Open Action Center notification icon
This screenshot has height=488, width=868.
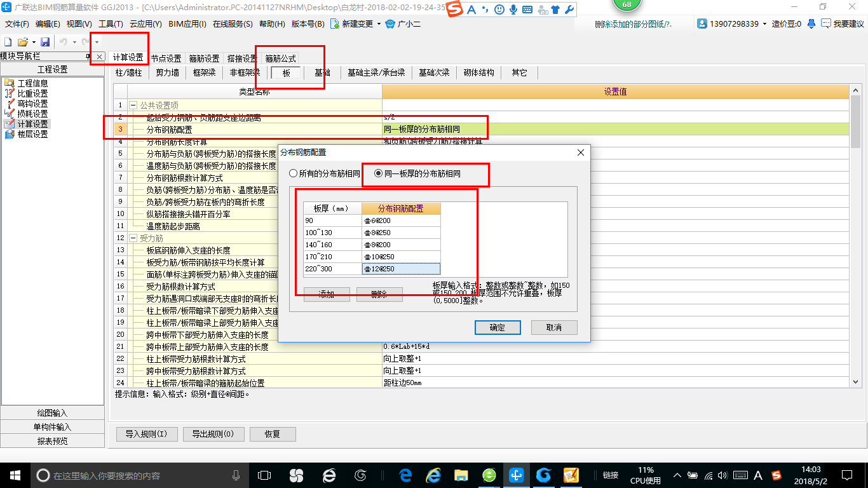coord(846,475)
